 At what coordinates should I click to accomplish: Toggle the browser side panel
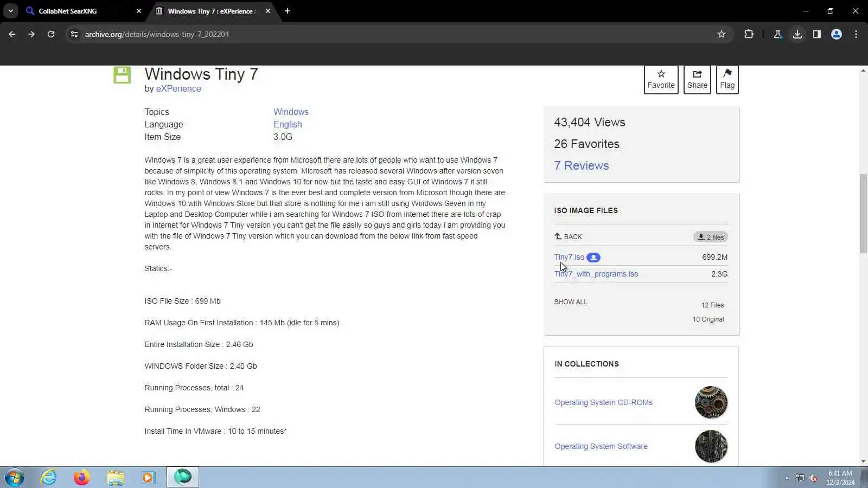point(816,34)
